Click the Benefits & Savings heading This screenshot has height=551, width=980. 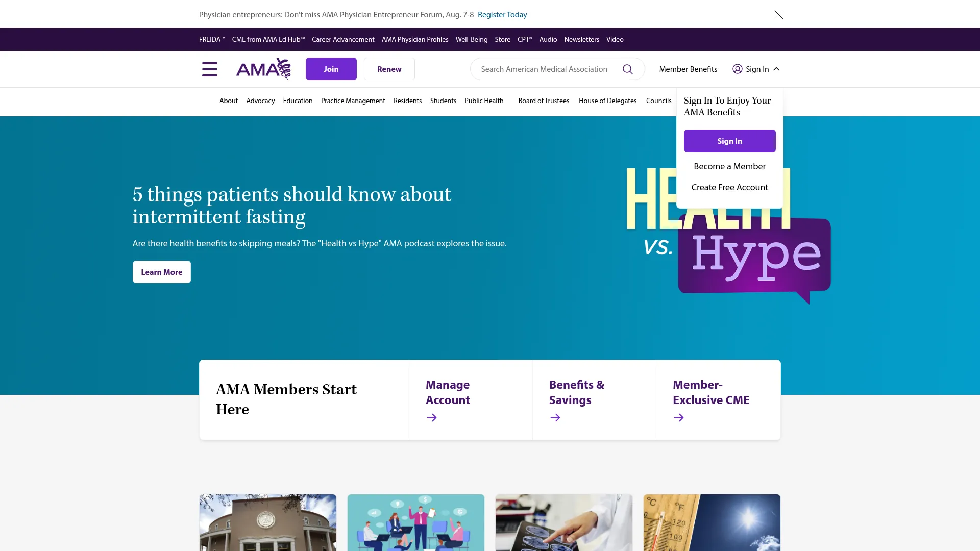pyautogui.click(x=577, y=392)
